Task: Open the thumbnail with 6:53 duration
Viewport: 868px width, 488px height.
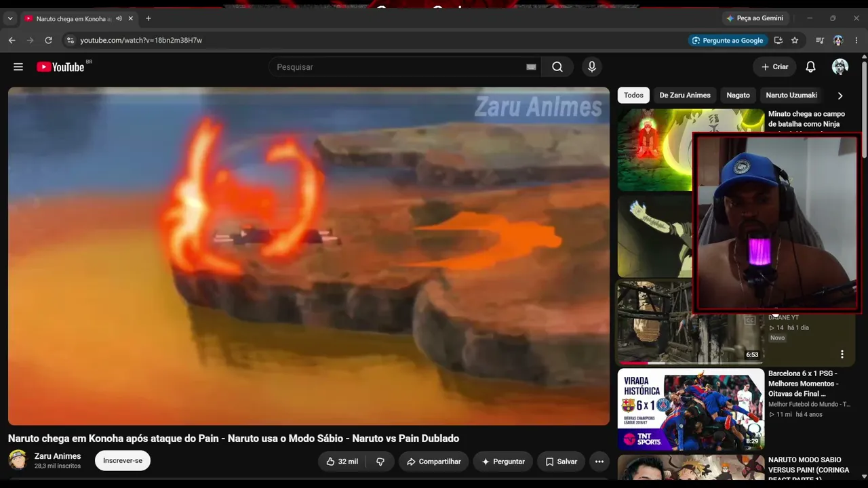Action: pyautogui.click(x=691, y=323)
